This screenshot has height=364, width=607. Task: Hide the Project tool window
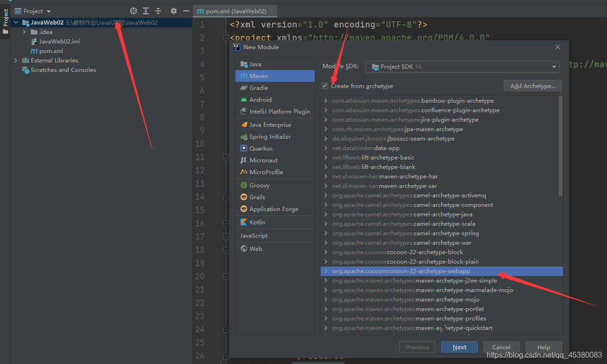pos(186,11)
